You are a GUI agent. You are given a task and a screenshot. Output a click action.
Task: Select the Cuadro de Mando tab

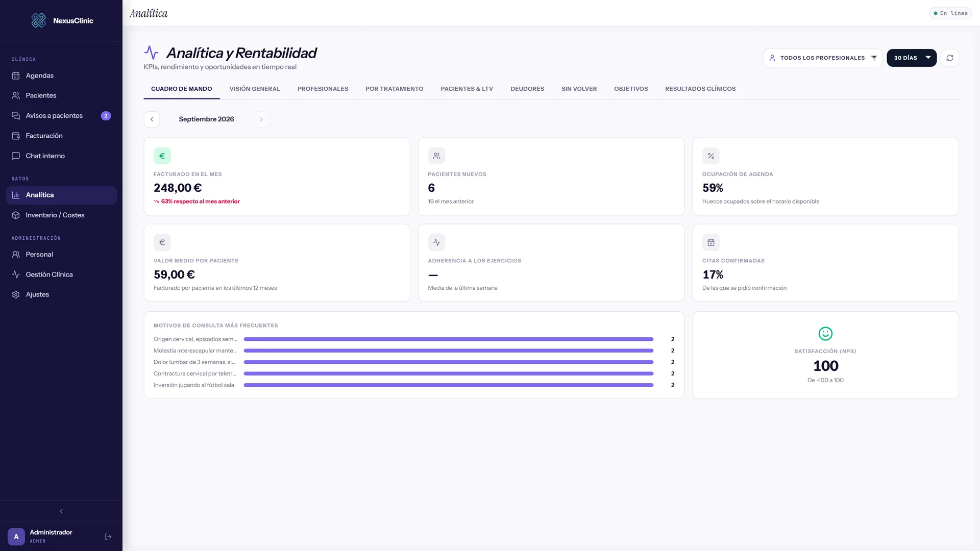click(181, 89)
